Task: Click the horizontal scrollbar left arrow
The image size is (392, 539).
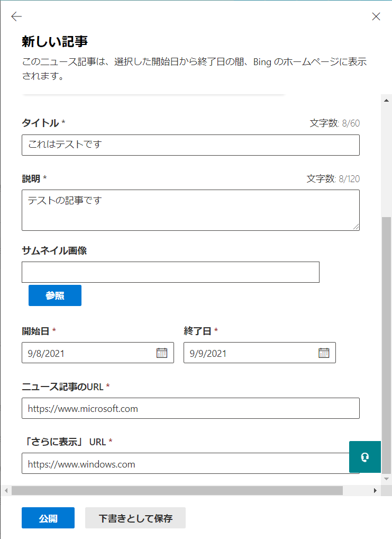Action: 6,491
